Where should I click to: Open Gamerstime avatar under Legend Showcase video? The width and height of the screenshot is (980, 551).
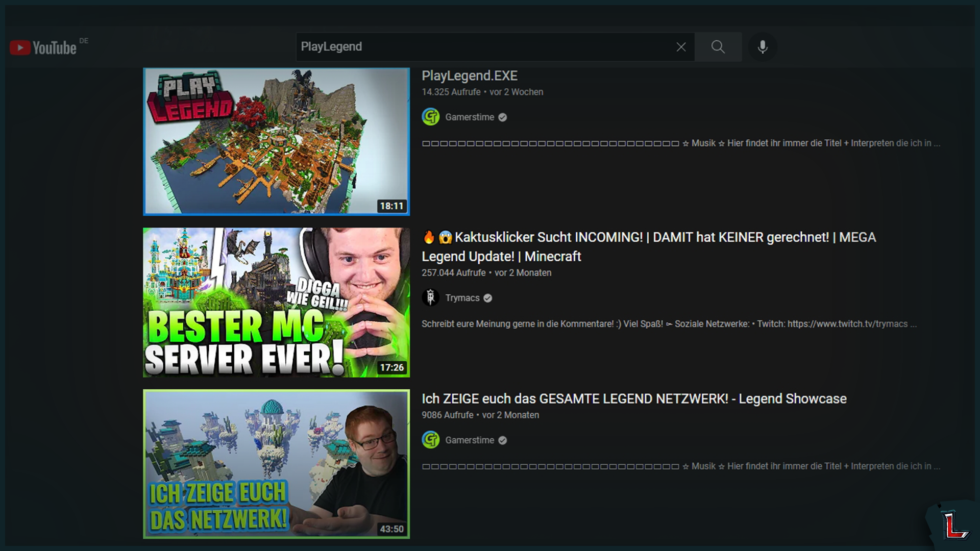[x=431, y=440]
